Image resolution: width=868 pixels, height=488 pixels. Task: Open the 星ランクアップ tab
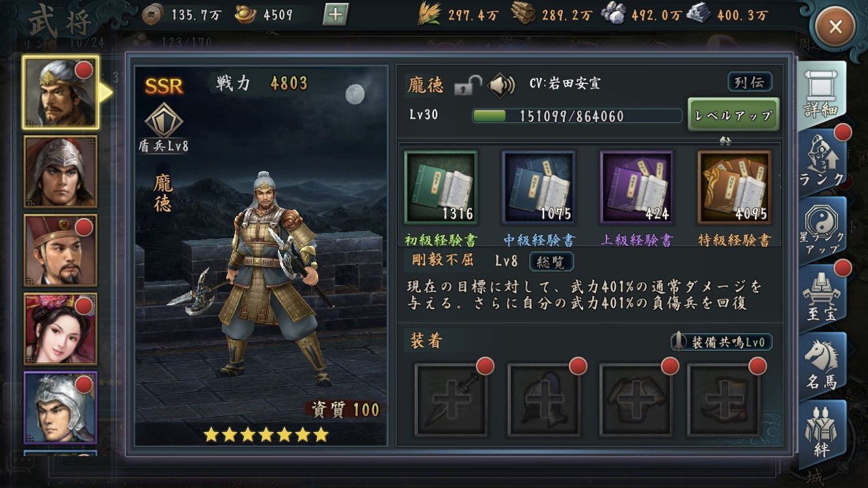[x=821, y=229]
